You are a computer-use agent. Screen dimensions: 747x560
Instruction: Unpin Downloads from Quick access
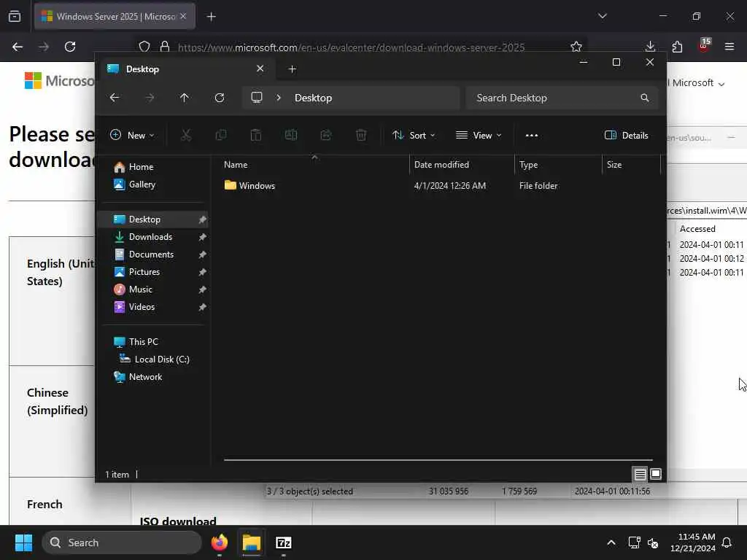203,237
